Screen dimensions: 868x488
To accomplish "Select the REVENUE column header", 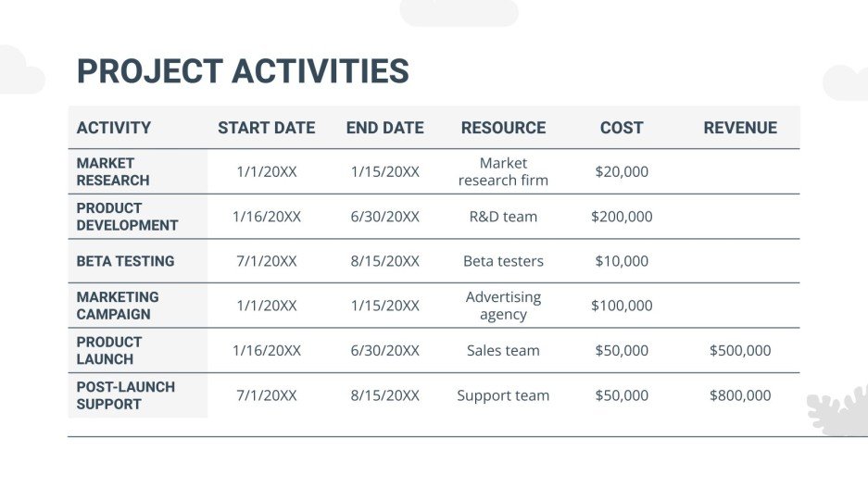I will click(740, 128).
